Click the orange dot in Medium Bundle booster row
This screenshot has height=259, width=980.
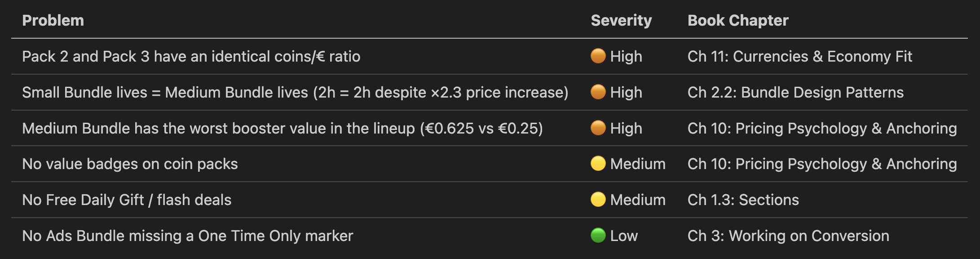[598, 128]
